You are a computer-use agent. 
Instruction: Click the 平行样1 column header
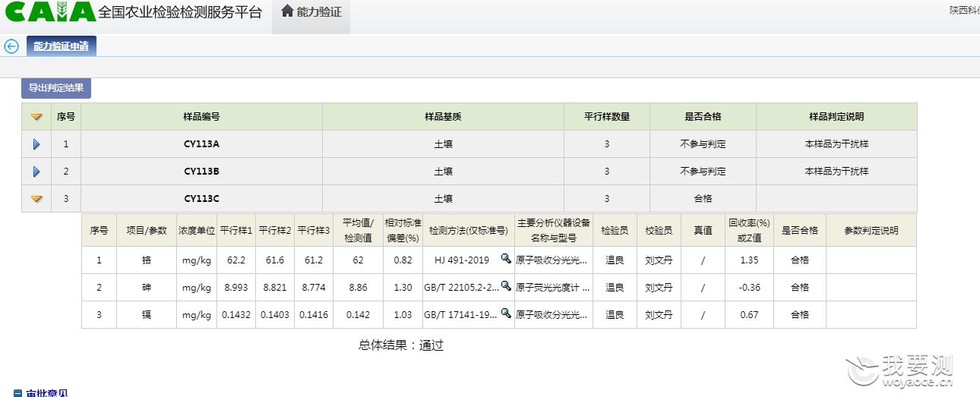236,231
